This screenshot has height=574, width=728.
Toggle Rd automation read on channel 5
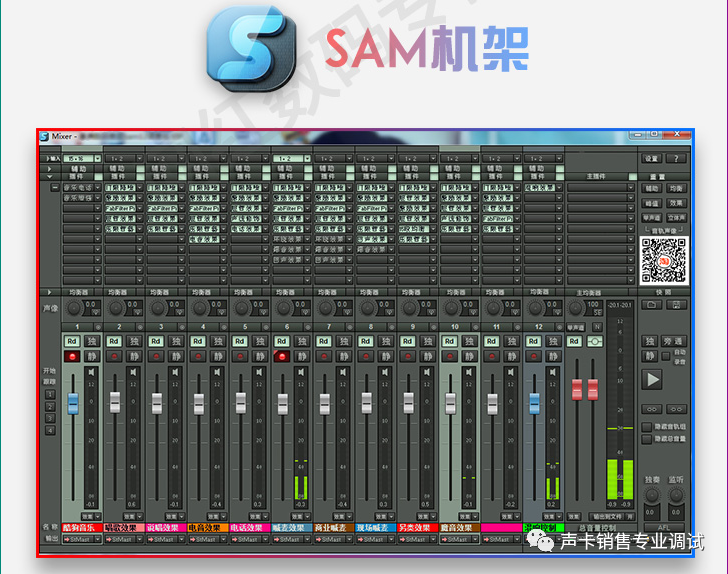240,341
